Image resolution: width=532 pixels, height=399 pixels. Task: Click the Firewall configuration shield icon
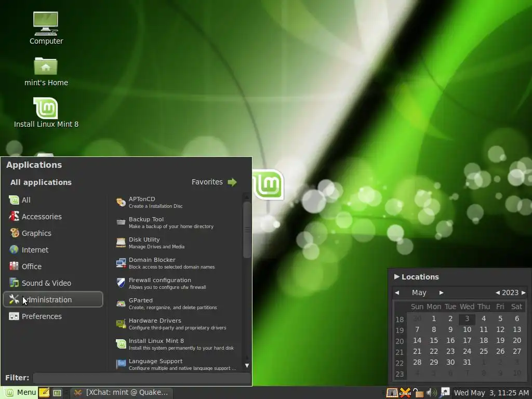click(121, 283)
